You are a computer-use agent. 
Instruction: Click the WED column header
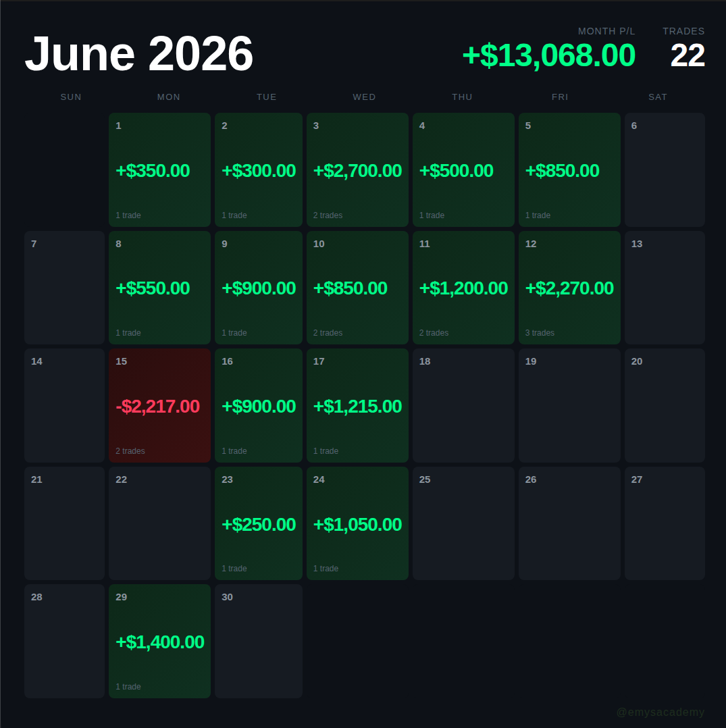tap(365, 97)
